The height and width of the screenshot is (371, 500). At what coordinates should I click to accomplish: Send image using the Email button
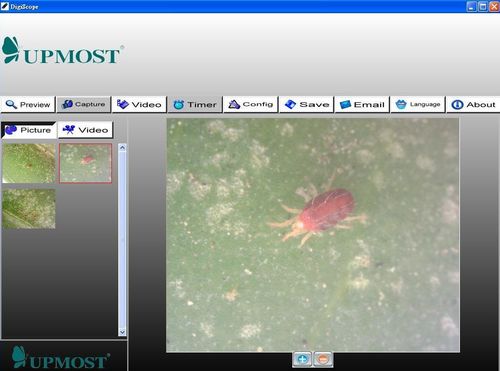(x=362, y=105)
